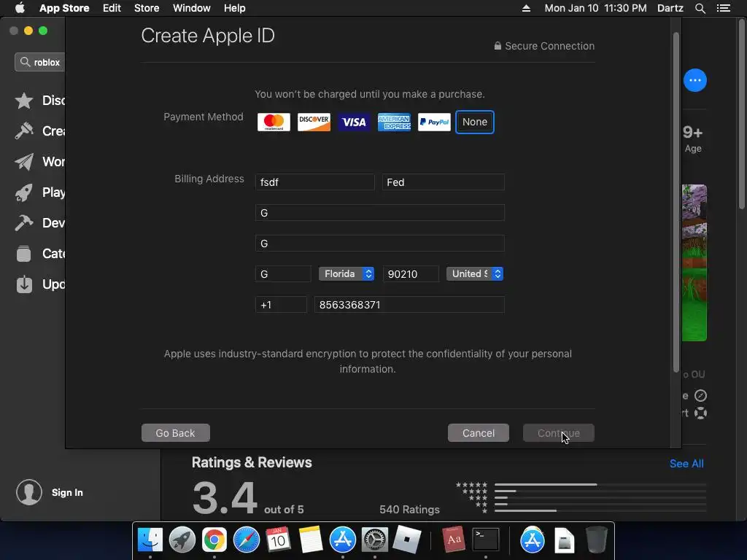
Task: Open the App Store menu
Action: tap(64, 8)
